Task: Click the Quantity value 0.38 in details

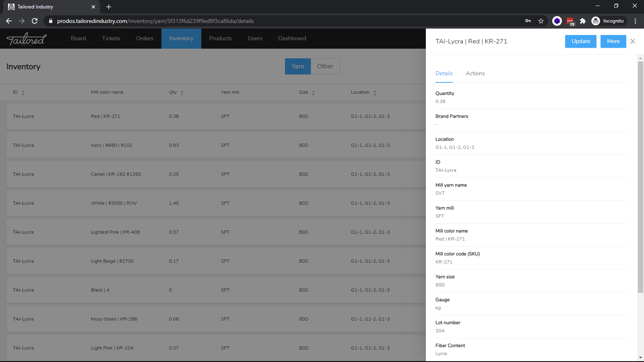Action: 440,101
